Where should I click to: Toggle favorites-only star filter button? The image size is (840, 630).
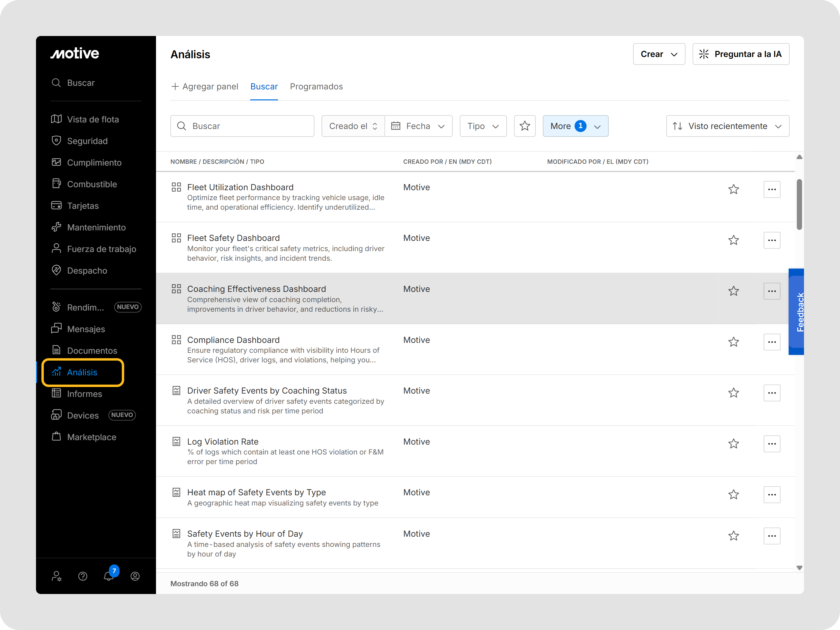(x=524, y=126)
